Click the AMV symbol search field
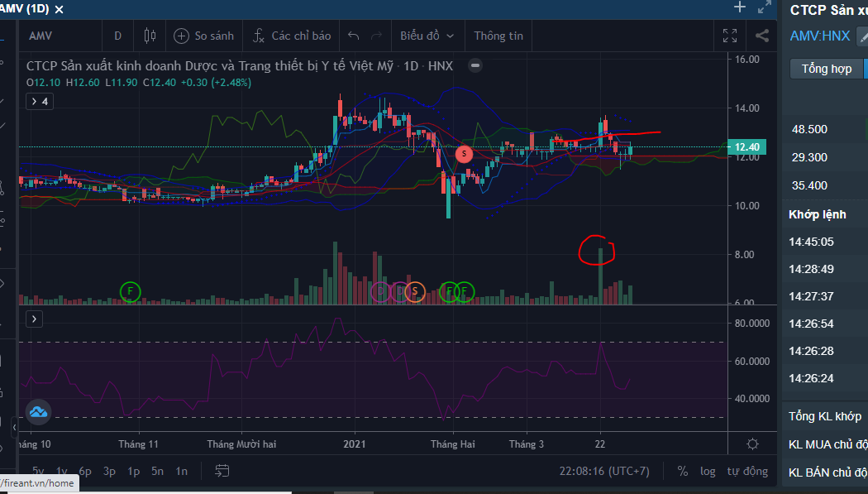868x494 pixels. [x=58, y=36]
